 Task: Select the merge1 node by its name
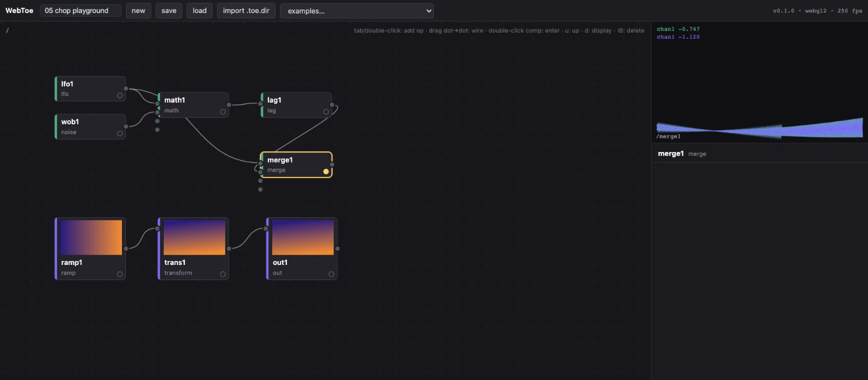click(280, 160)
